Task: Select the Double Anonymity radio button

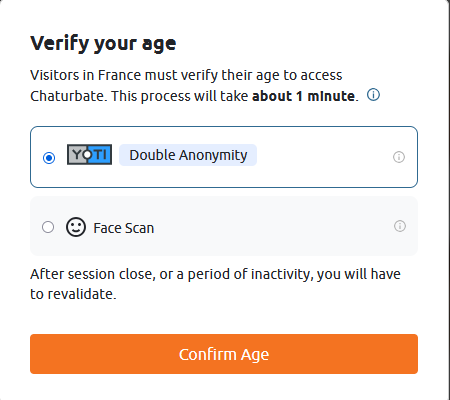Action: (49, 157)
